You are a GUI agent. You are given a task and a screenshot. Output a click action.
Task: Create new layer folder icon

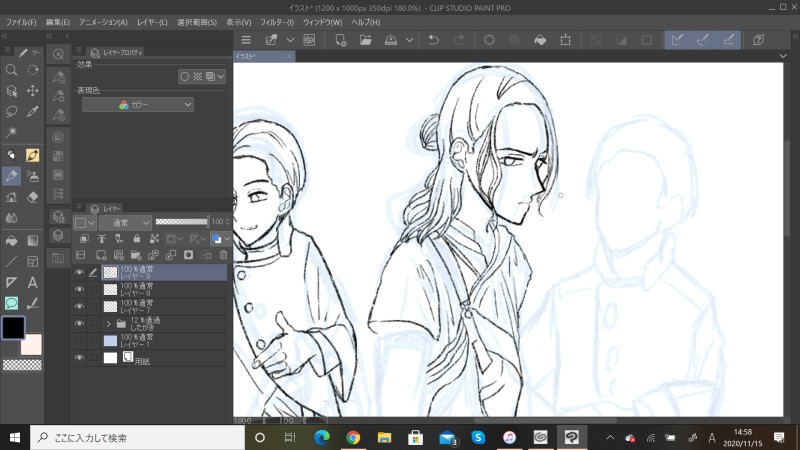tap(136, 255)
